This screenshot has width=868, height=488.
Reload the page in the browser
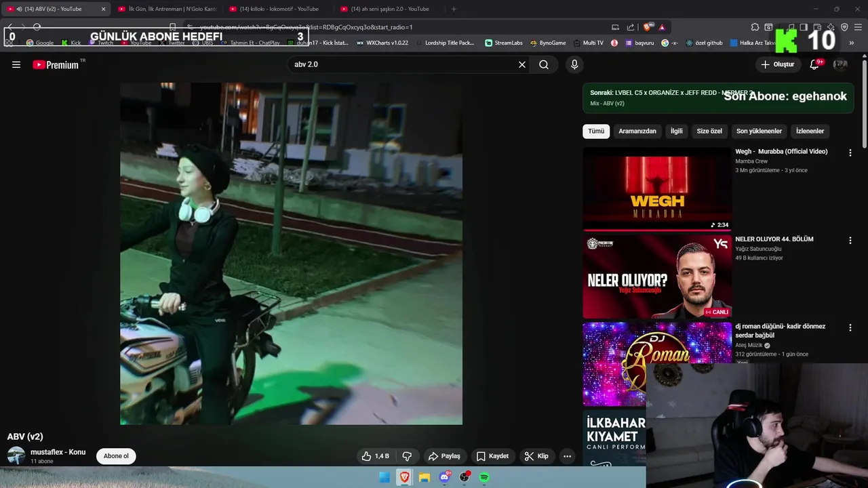37,27
